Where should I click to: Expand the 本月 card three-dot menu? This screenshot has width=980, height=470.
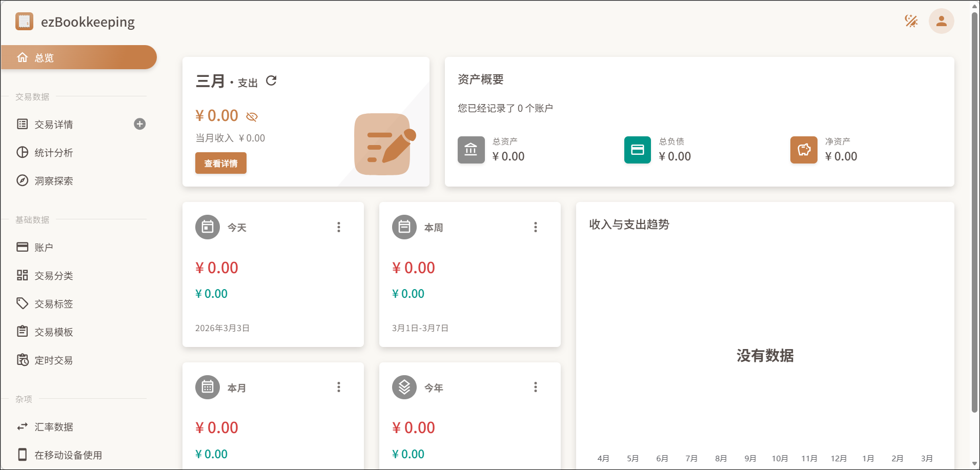click(339, 387)
